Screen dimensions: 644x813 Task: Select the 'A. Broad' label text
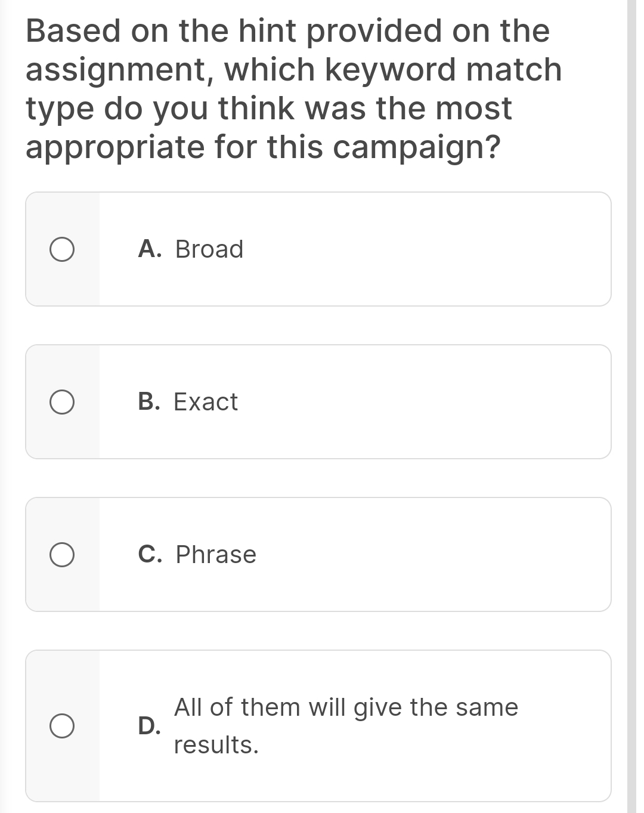[190, 249]
